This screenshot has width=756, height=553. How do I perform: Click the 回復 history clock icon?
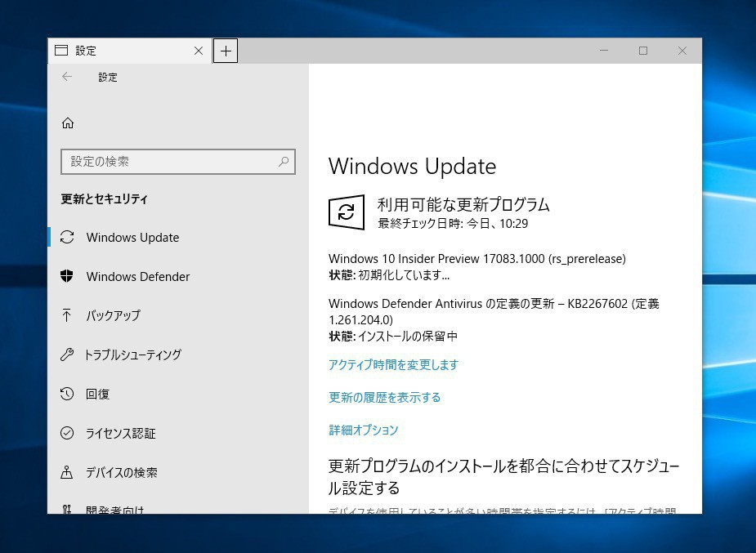[x=68, y=394]
